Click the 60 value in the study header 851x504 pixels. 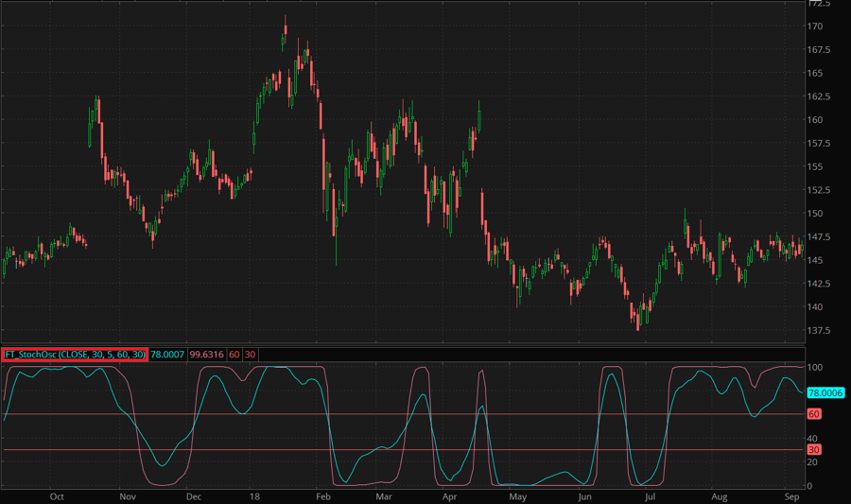234,354
